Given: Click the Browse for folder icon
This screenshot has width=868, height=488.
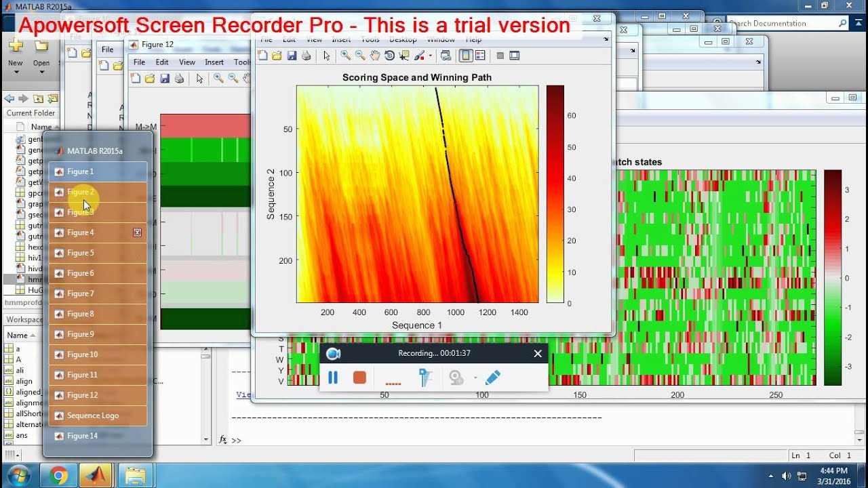Looking at the screenshot, I should click(x=53, y=98).
